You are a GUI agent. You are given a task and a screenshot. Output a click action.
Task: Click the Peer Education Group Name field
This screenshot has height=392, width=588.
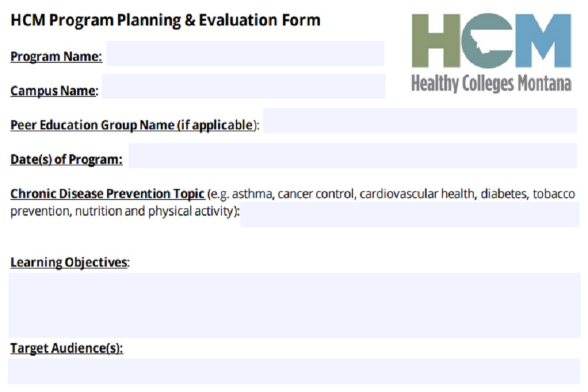419,122
